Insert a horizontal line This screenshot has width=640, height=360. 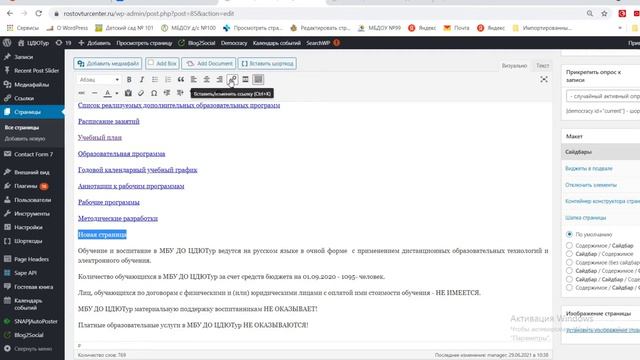click(94, 93)
